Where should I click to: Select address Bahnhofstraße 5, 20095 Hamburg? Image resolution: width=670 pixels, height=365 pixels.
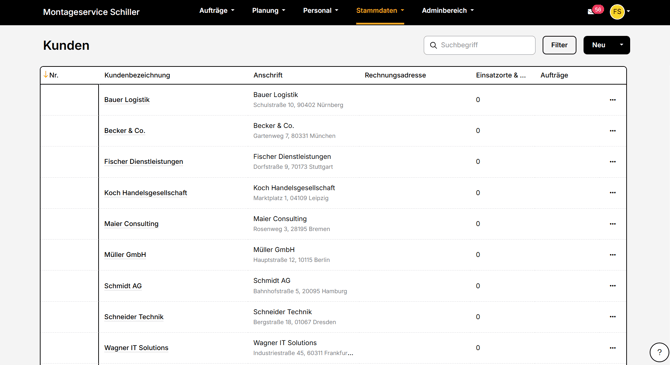tap(300, 291)
